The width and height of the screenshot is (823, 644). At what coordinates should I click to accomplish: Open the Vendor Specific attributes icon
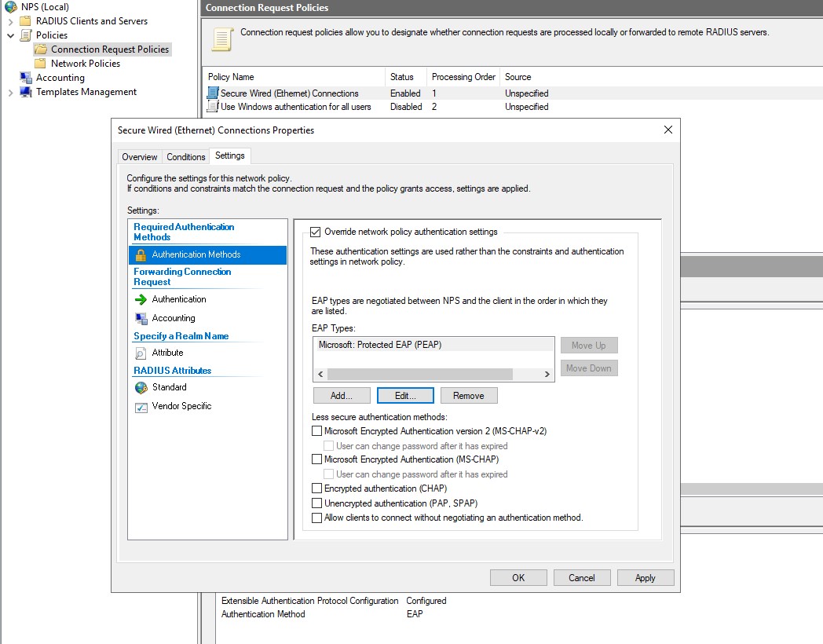pyautogui.click(x=141, y=407)
